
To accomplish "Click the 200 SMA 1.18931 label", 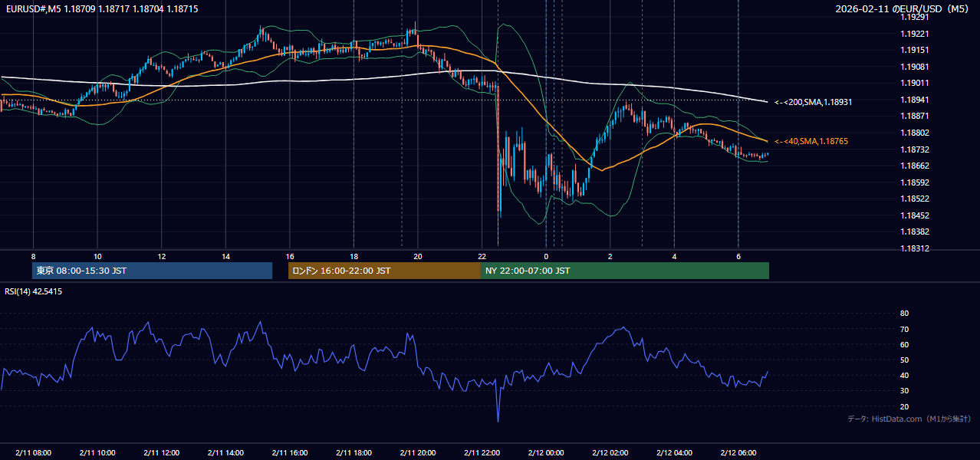I will 813,102.
